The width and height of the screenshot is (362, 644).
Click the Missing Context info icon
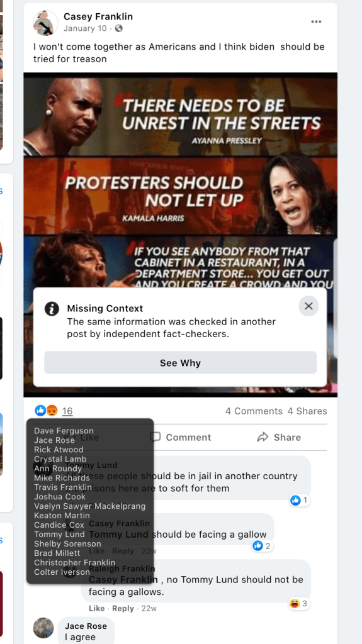[x=52, y=308]
